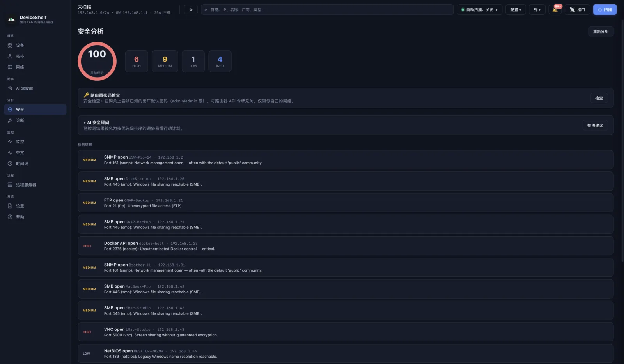
Task: Select the FTP open QNAP-Backup finding
Action: [346, 203]
